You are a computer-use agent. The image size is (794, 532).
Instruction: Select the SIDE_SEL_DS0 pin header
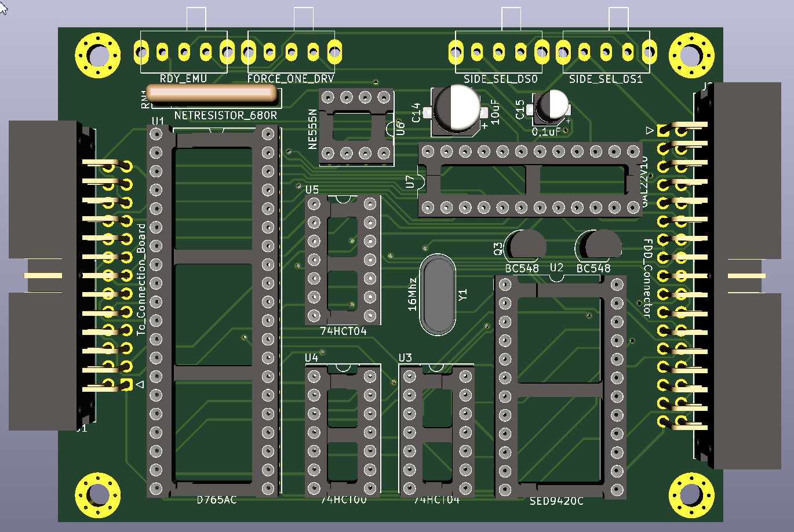coord(499,52)
